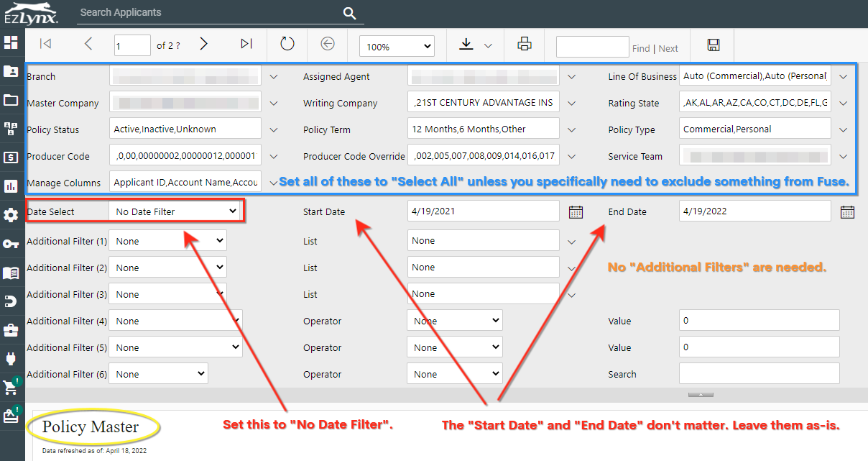Click the search magnifier icon
This screenshot has height=461, width=868.
tap(349, 13)
